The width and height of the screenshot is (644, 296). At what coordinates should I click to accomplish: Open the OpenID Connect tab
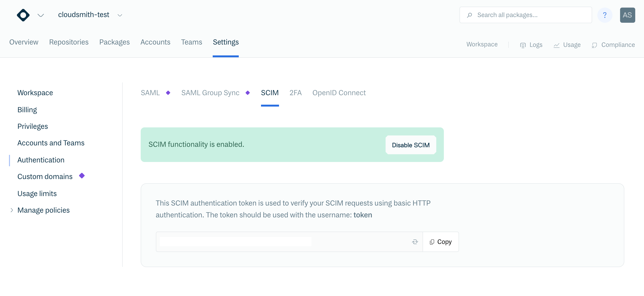339,93
